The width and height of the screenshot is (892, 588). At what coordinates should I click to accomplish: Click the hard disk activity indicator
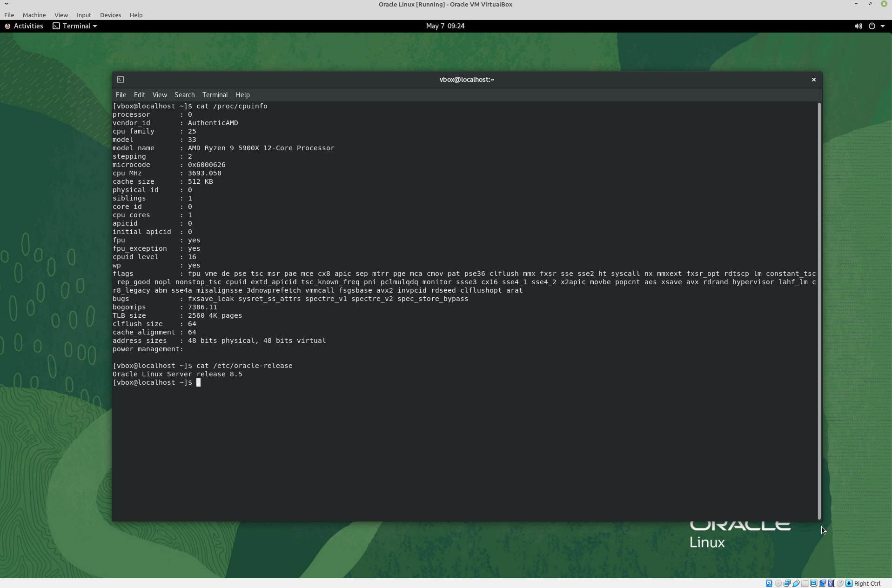769,583
